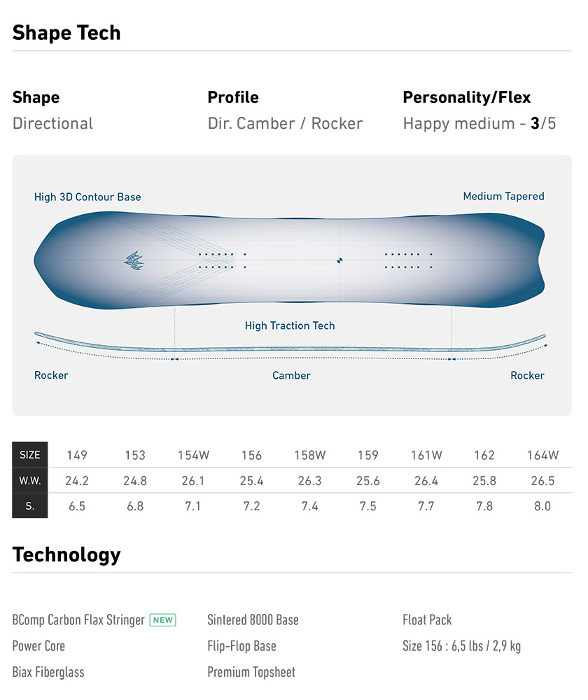The image size is (588, 700).
Task: Click the notched tail of the snowboard
Action: point(538,260)
